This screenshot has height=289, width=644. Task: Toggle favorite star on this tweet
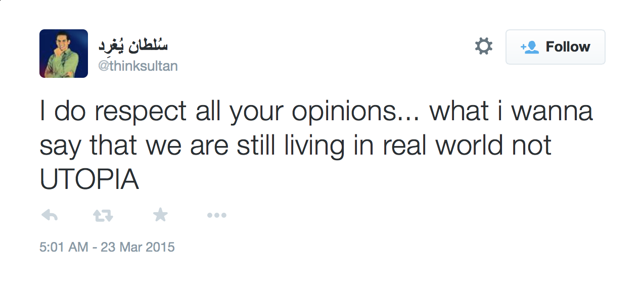[x=160, y=216]
